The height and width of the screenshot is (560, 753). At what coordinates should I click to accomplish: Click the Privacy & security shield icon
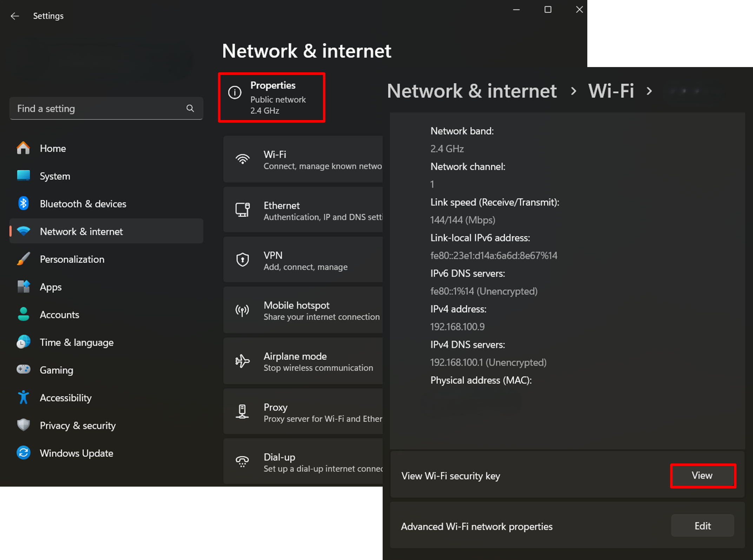[x=24, y=425]
